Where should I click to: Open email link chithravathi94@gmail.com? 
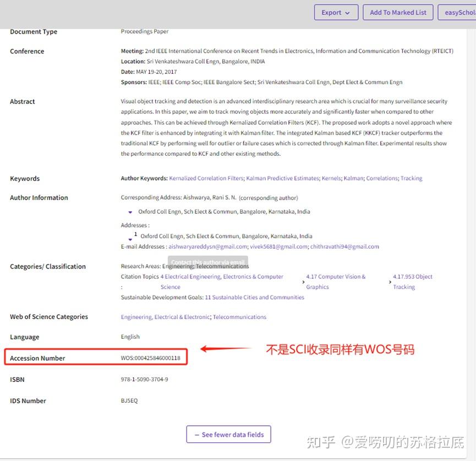point(345,246)
